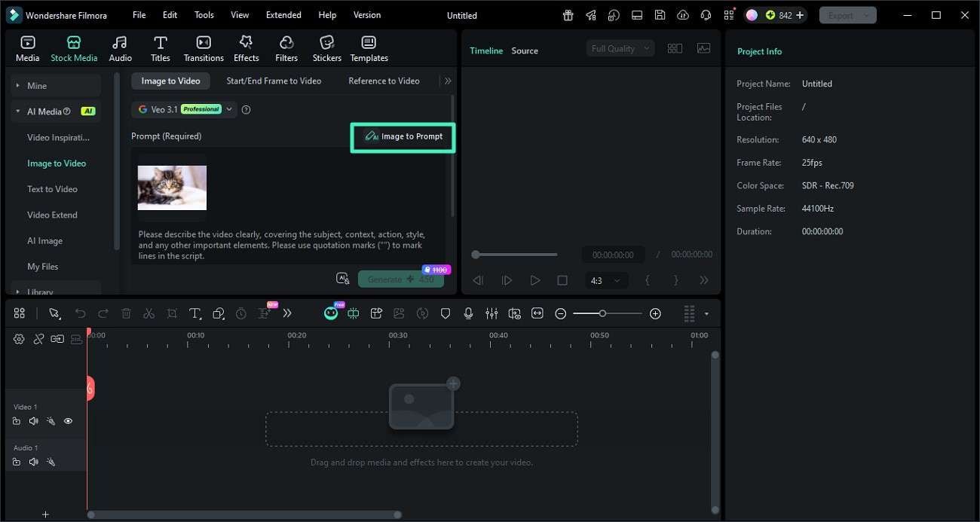The image size is (980, 522).
Task: Click the add credits plus icon next to 842
Action: click(800, 15)
